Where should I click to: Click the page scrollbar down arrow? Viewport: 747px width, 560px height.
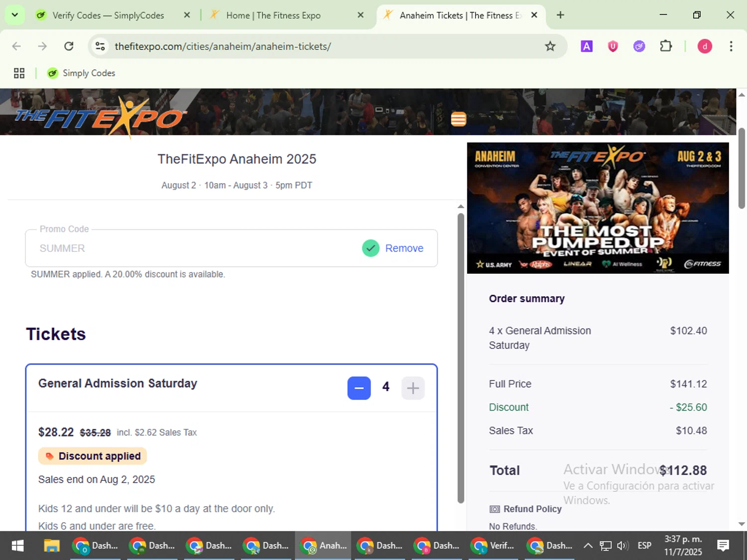742,524
